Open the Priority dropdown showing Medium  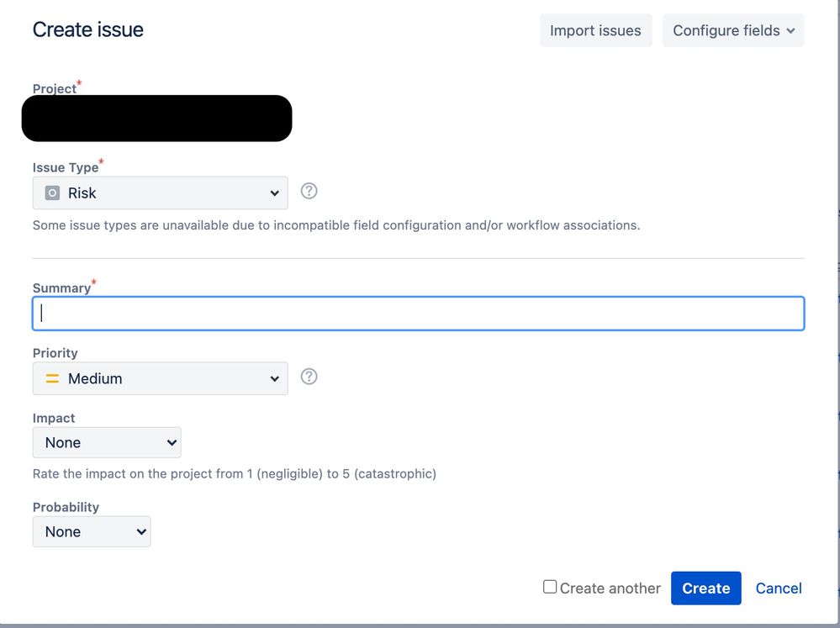pyautogui.click(x=160, y=378)
